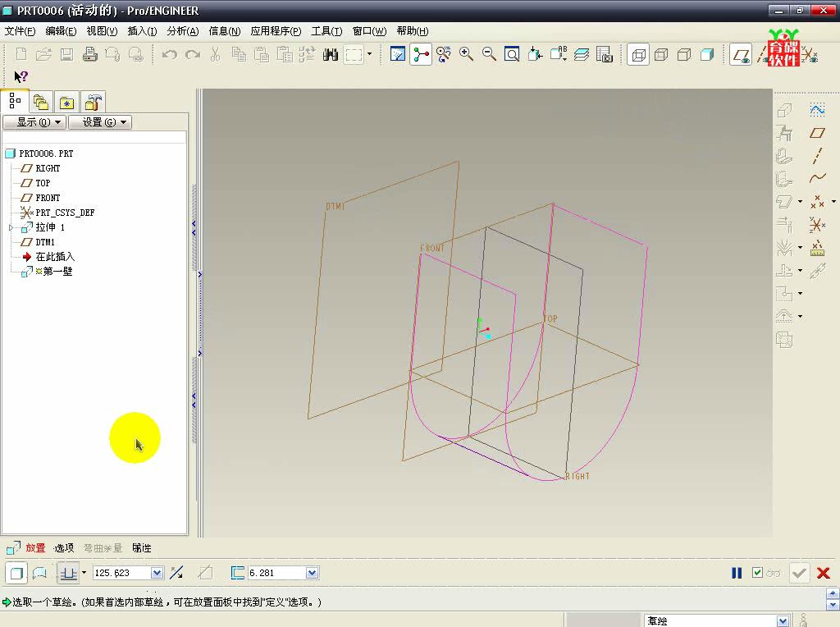The width and height of the screenshot is (840, 627).
Task: Toggle coordinate systems visibility
Action: pos(810,55)
